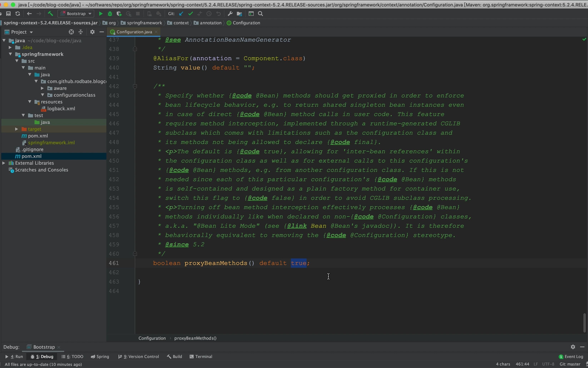588x368 pixels.
Task: Build project using the hammer icon
Action: pyautogui.click(x=50, y=14)
